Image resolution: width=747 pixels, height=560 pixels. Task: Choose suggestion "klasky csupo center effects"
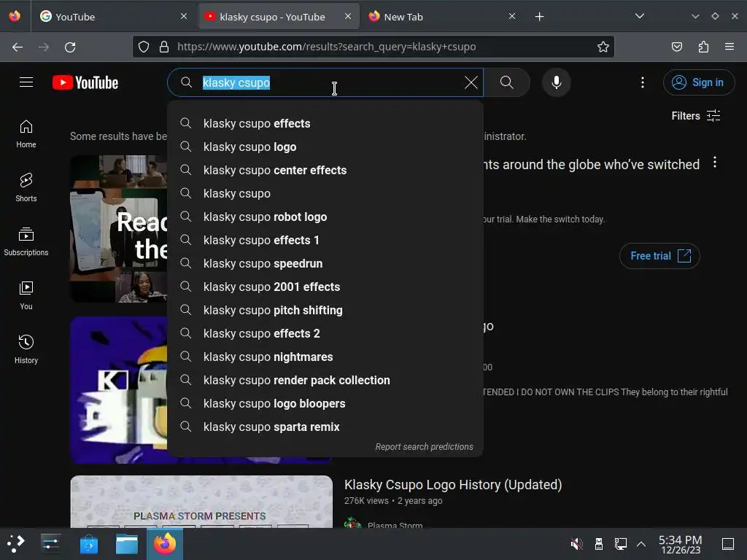click(x=325, y=170)
